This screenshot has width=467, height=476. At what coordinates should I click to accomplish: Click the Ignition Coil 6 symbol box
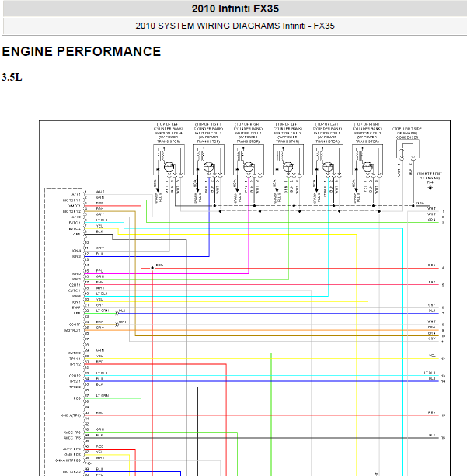point(328,160)
